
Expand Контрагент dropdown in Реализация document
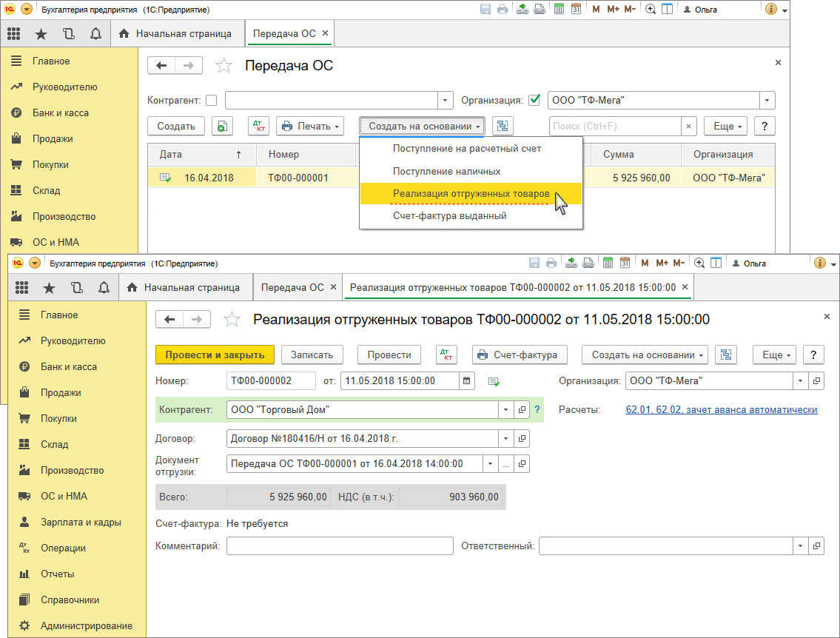point(505,410)
